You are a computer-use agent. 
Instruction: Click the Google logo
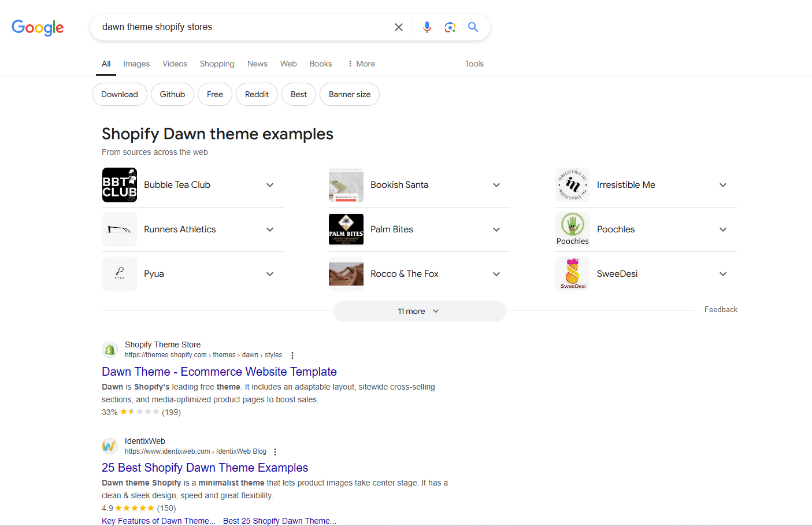(x=38, y=27)
